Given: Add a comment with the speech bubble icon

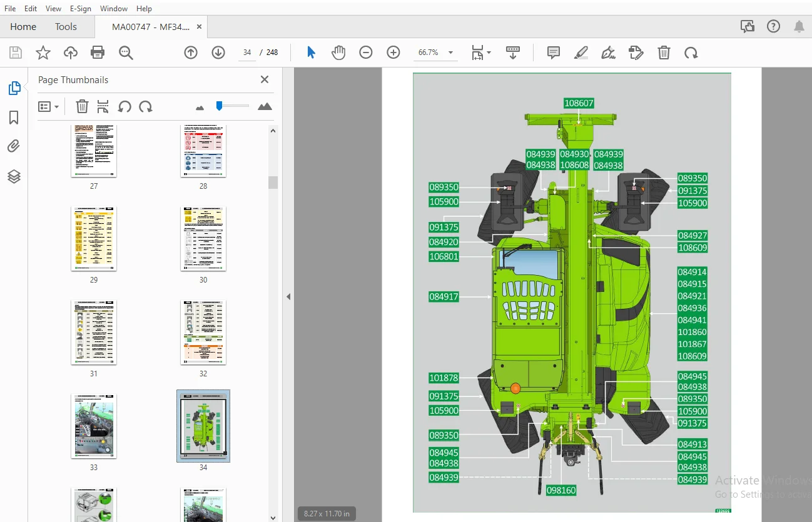Looking at the screenshot, I should click(x=554, y=53).
